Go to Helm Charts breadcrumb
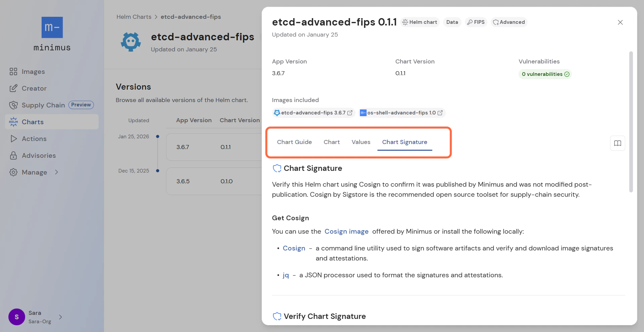Viewport: 644px width, 332px height. click(134, 17)
